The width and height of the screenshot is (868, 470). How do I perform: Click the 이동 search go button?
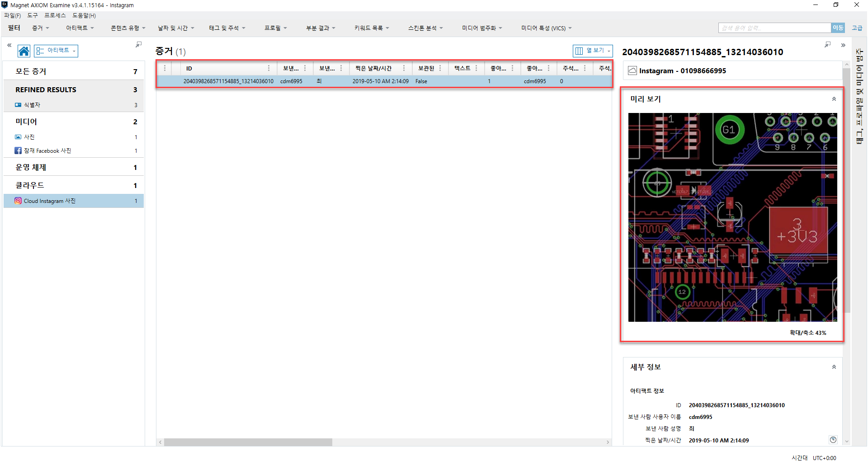(x=838, y=28)
